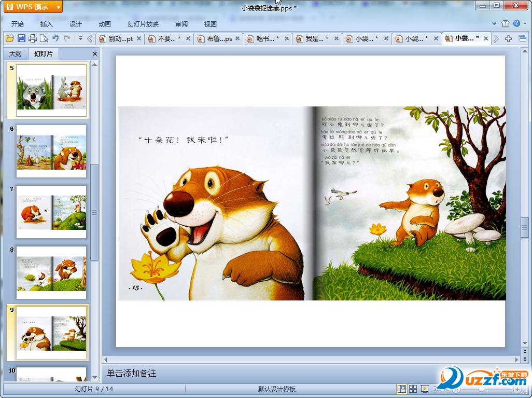
Task: Close the 不要... document tab
Action: [188, 39]
